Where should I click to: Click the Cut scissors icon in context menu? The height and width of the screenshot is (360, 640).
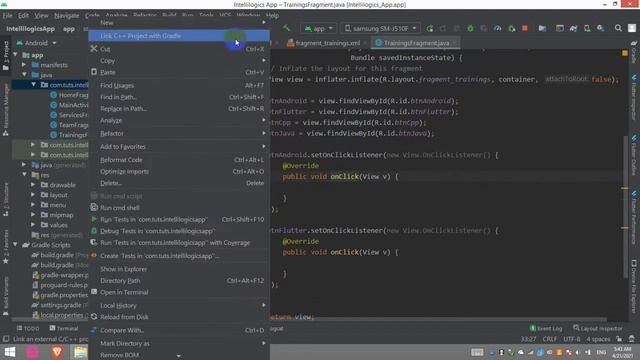94,49
